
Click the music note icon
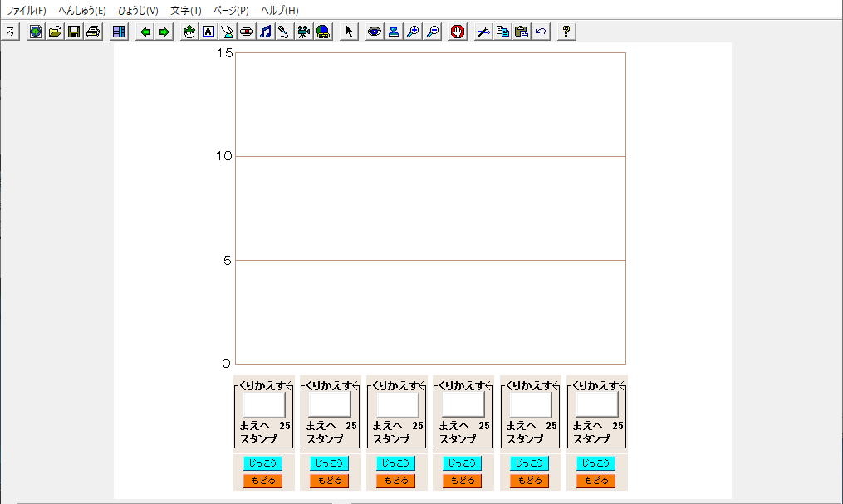[x=266, y=32]
